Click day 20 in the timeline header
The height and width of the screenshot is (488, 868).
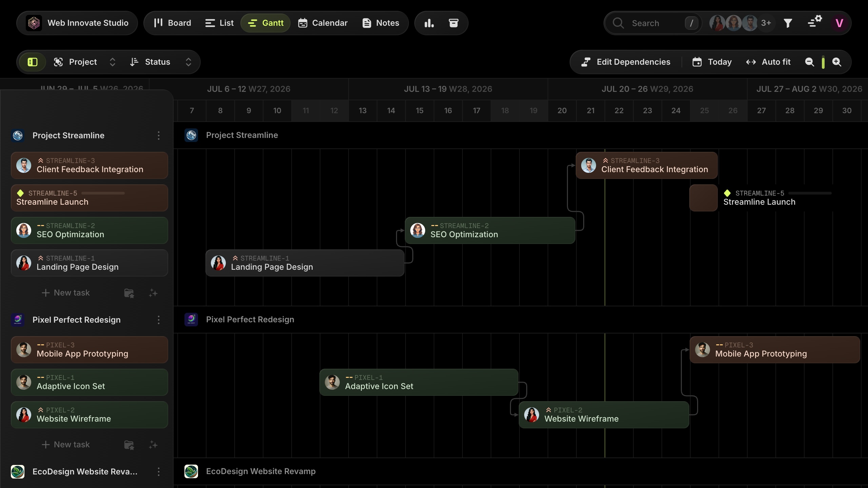point(562,110)
